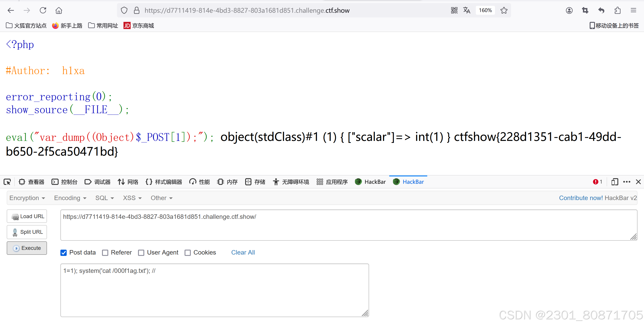
Task: Open the QR code generator icon
Action: (454, 10)
